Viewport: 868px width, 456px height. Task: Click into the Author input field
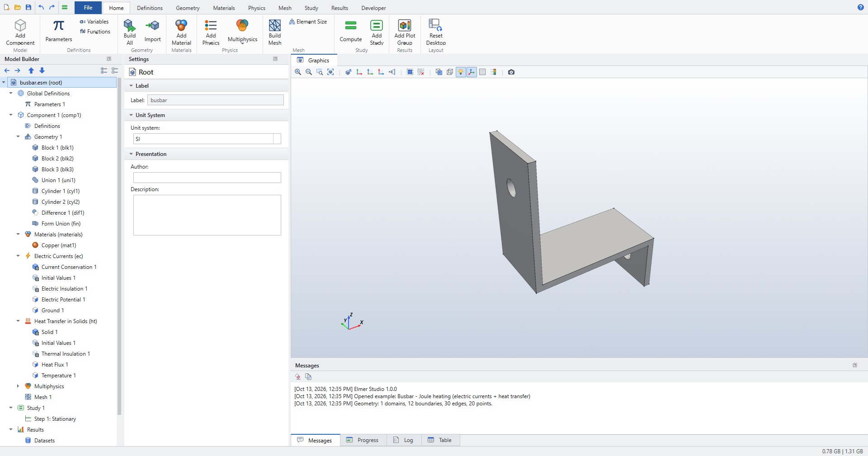coord(207,178)
